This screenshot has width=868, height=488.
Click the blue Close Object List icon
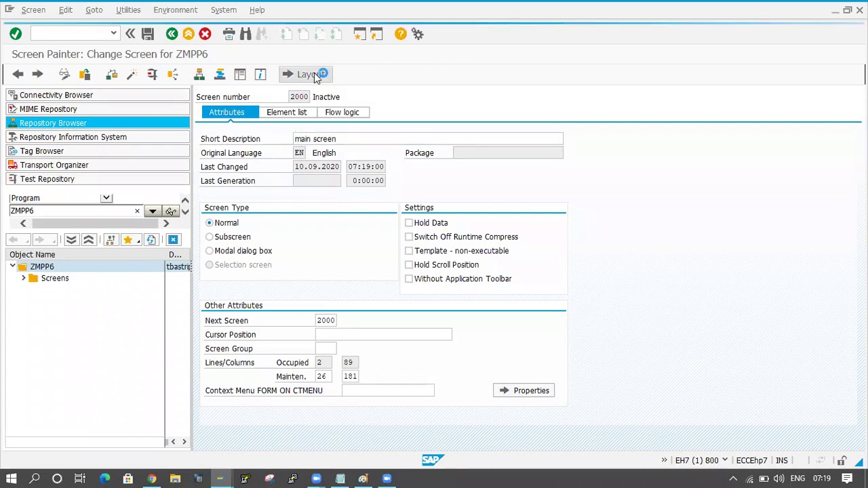pos(173,240)
